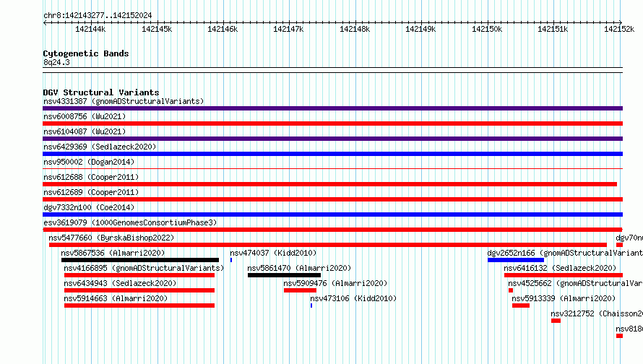Click nsv612689 (Cooper2011) label
The image size is (643, 364).
(91, 192)
